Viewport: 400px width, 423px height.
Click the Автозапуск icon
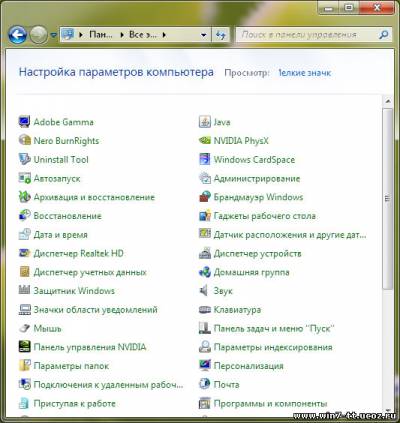tap(24, 178)
